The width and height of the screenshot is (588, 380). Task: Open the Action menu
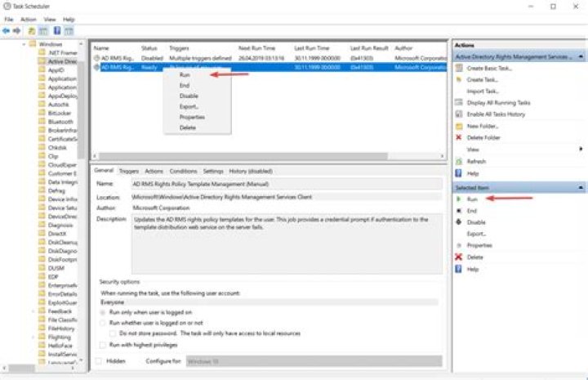(29, 20)
